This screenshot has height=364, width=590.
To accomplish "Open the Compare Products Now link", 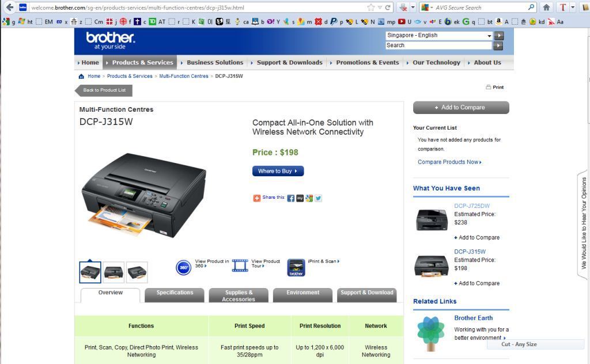I will [449, 162].
